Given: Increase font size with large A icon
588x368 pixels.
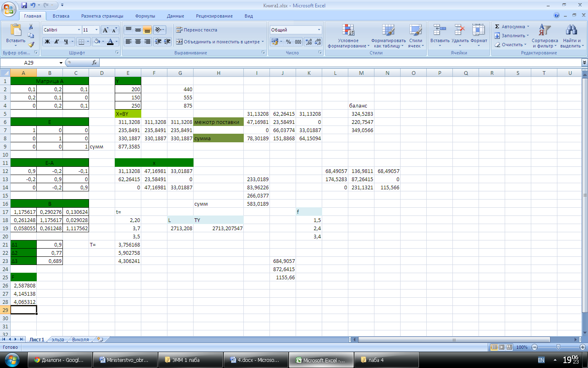Looking at the screenshot, I should click(x=105, y=30).
